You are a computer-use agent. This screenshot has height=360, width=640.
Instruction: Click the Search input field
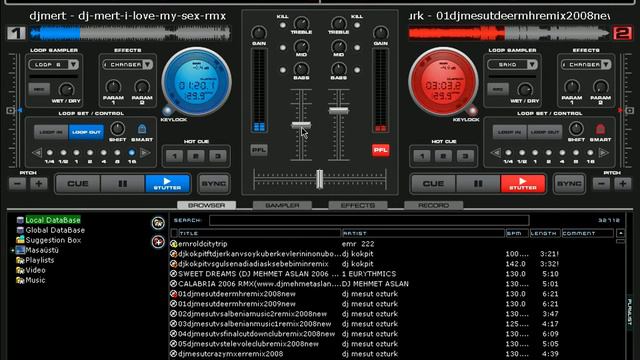369,220
